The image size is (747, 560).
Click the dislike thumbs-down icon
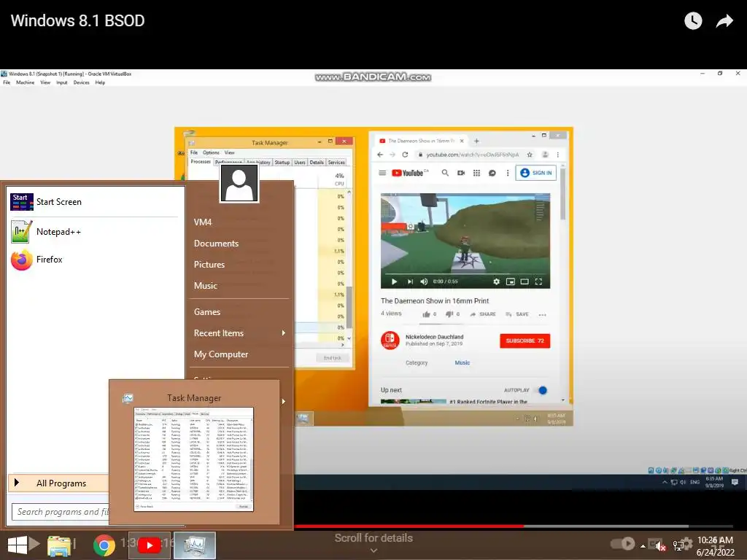[x=449, y=314]
